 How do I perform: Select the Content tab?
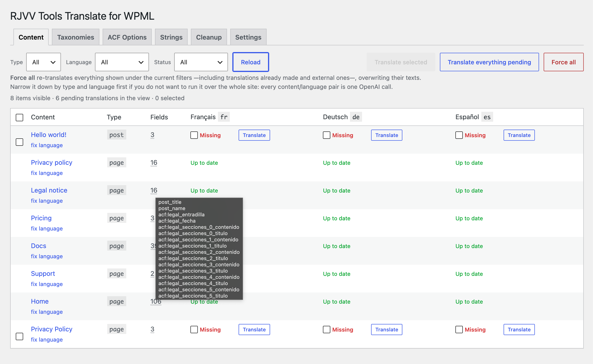click(x=31, y=37)
